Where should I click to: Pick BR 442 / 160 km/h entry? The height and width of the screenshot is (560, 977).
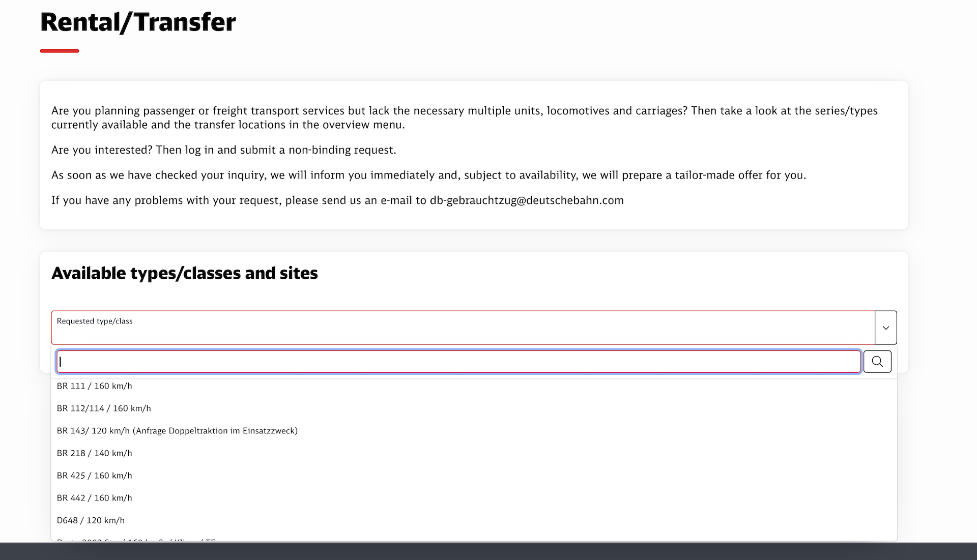coord(95,498)
